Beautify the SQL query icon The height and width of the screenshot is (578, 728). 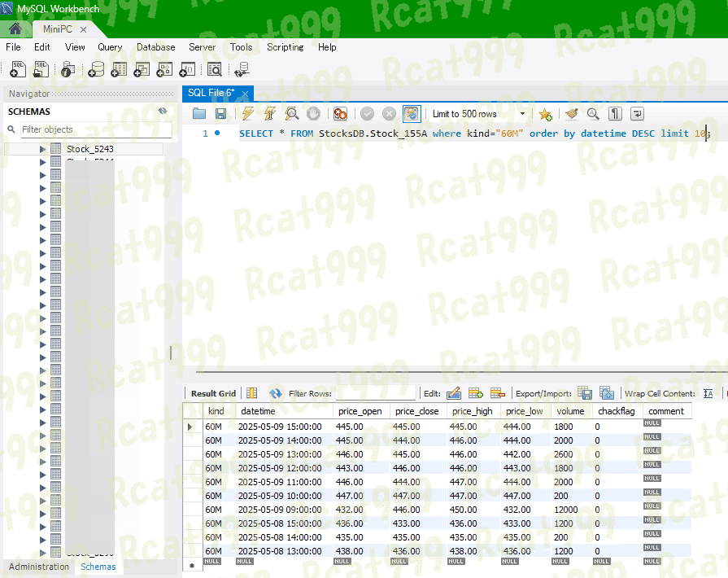click(572, 113)
